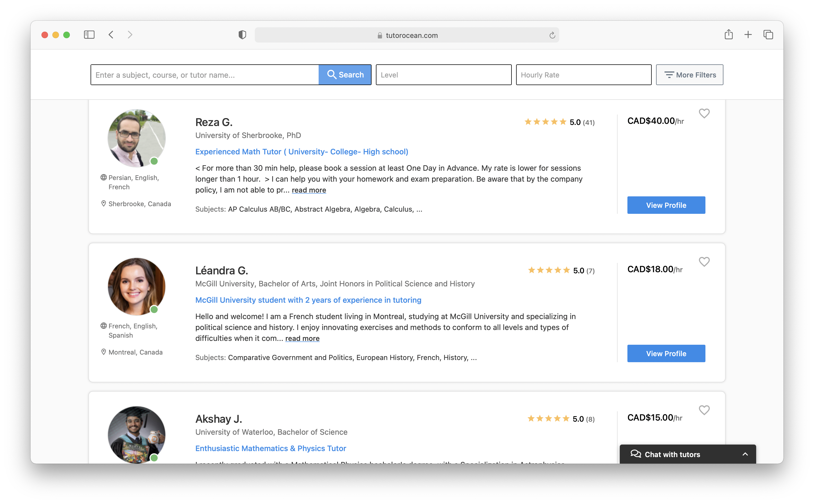Click Léandra G.'s profile photo
This screenshot has height=504, width=814.
(136, 286)
